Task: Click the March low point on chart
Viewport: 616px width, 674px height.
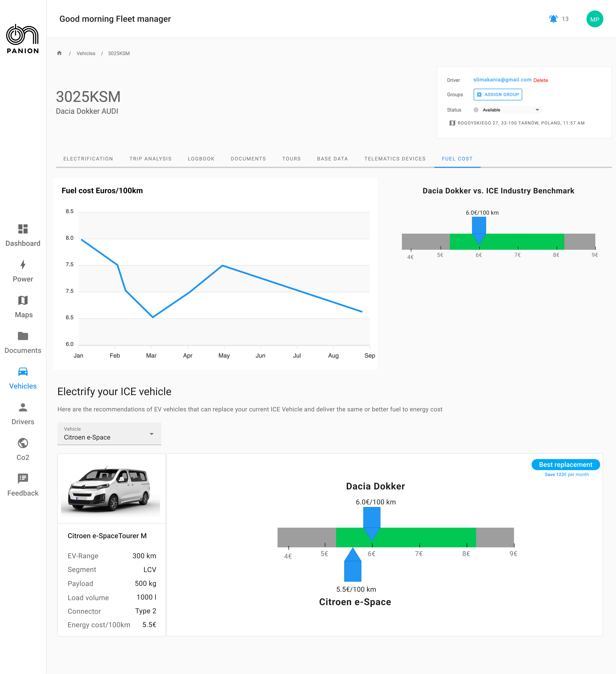Action: pyautogui.click(x=153, y=317)
